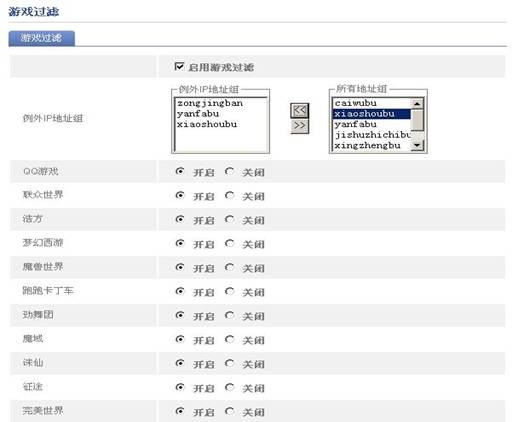This screenshot has width=518, height=422.
Task: Click the >> move-right arrow button
Action: click(x=300, y=126)
